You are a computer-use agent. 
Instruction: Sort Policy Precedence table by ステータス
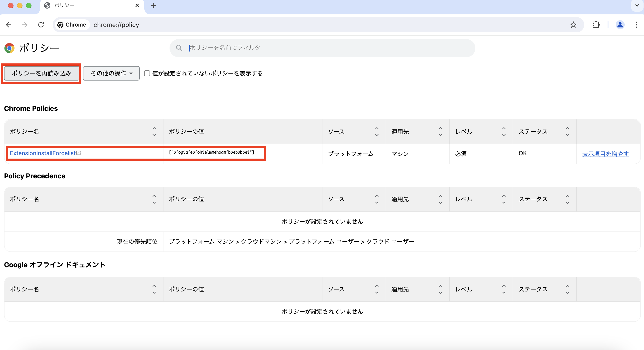(568, 199)
